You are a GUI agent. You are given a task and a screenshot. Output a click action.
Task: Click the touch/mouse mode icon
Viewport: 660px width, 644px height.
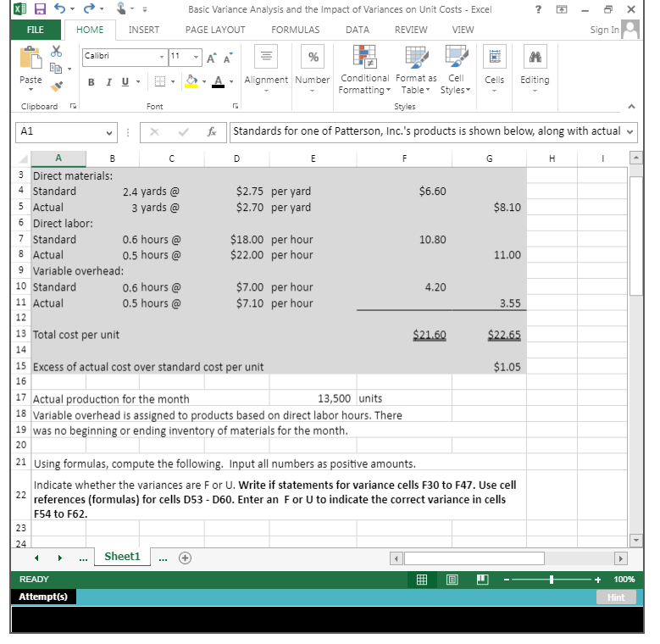(121, 8)
